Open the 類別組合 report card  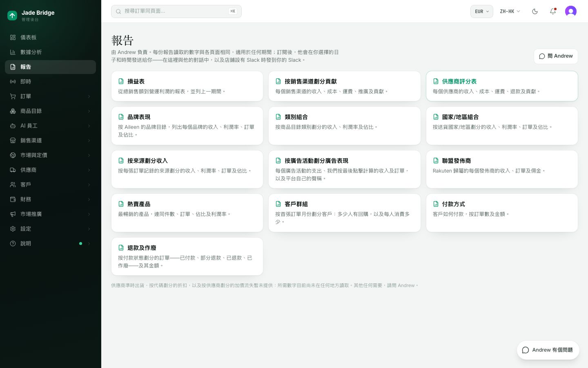(x=345, y=126)
